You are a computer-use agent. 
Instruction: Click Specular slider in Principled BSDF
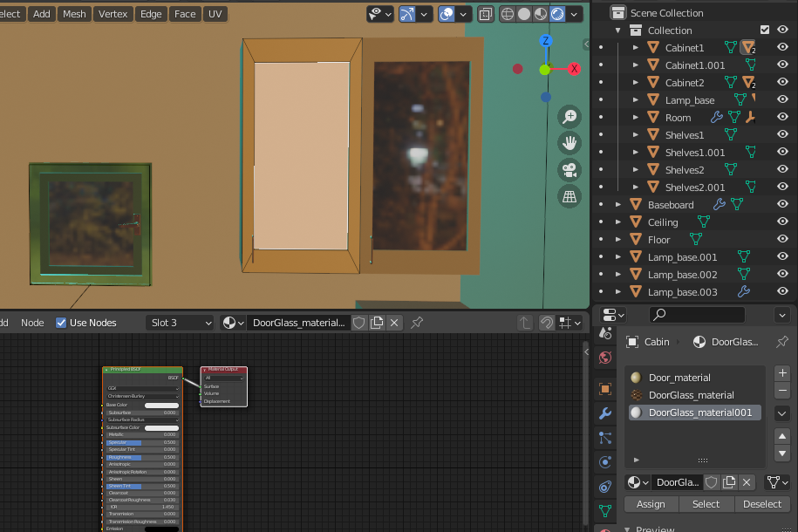pos(142,442)
